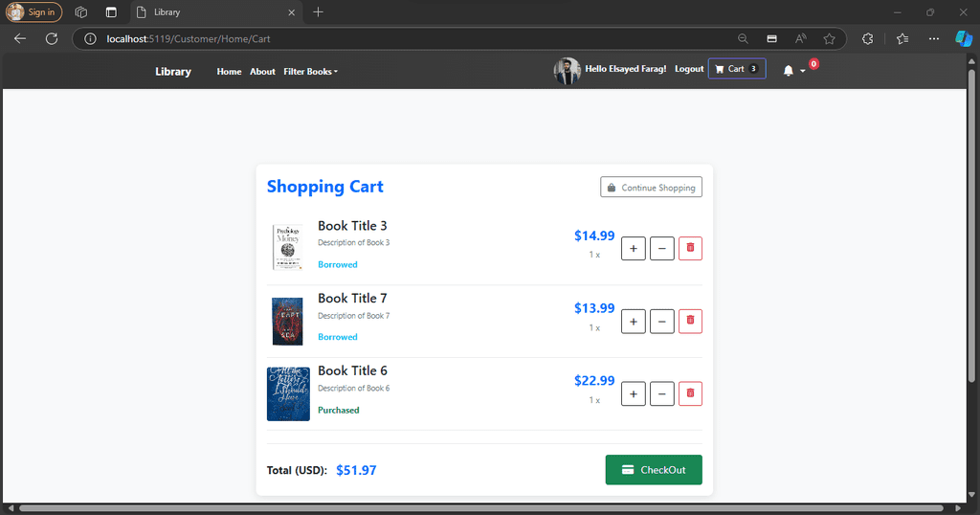The height and width of the screenshot is (515, 980).
Task: Click the browser Sign in profile button
Action: coord(33,11)
